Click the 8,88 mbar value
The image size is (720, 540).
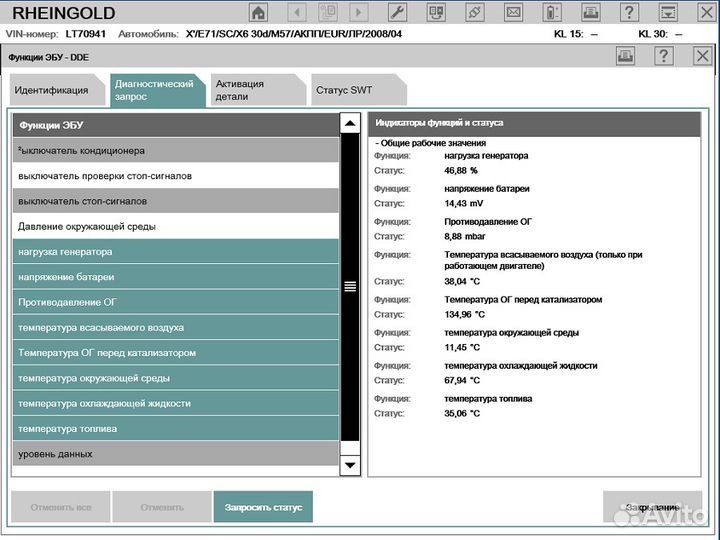pyautogui.click(x=465, y=236)
